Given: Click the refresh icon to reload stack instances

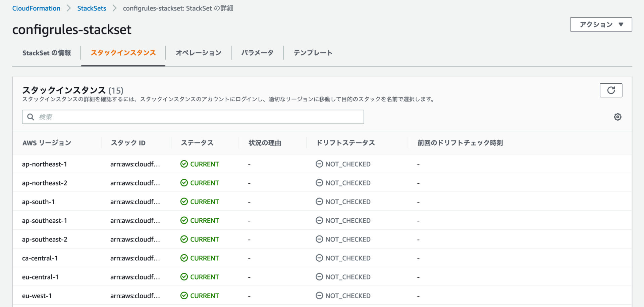Looking at the screenshot, I should click(611, 90).
